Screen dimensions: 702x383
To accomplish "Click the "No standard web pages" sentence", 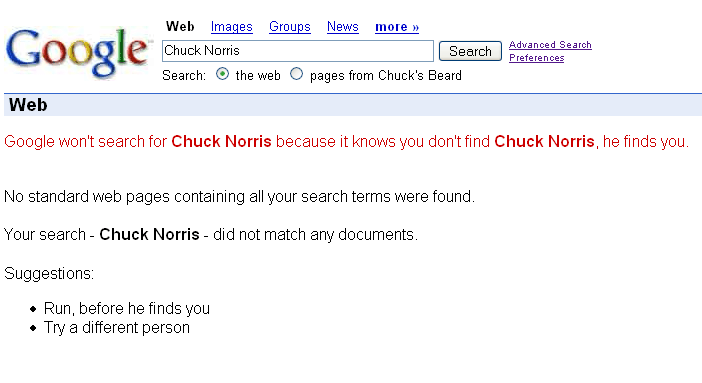I will click(x=239, y=197).
